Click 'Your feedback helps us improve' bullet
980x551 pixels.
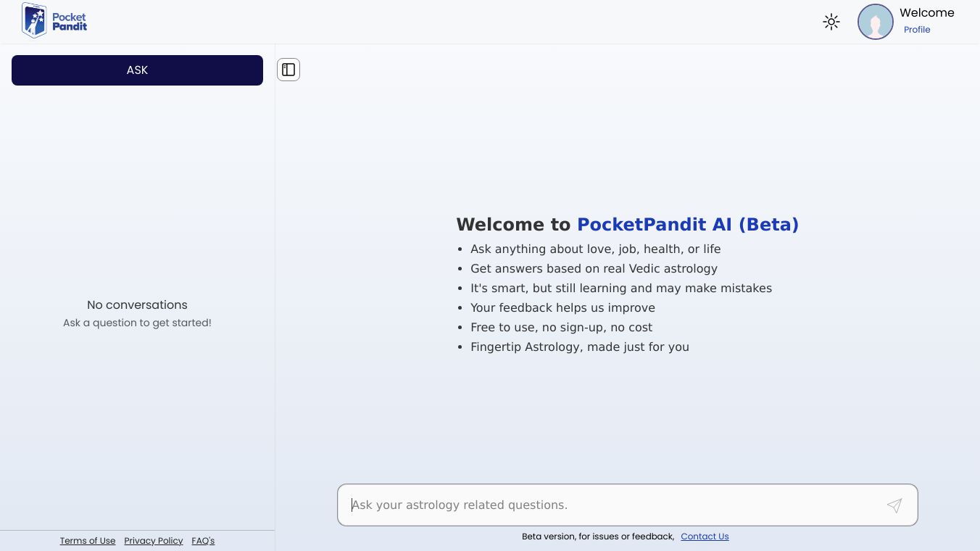coord(563,308)
